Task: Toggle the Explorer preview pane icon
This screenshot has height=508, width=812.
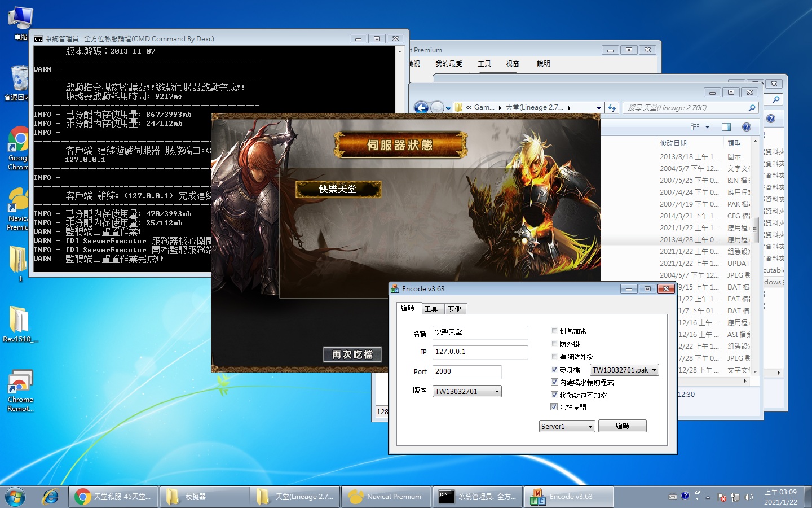Action: point(726,127)
